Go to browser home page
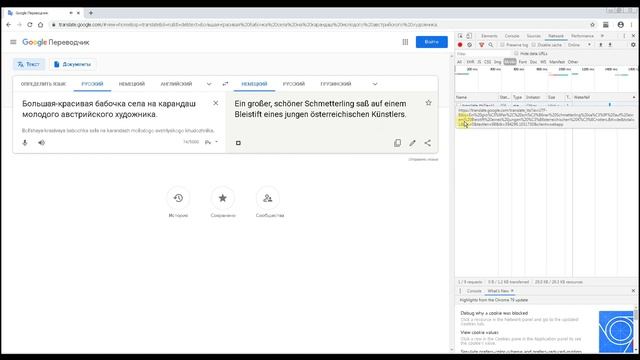Viewport: 640px width, 360px height. tap(40, 25)
